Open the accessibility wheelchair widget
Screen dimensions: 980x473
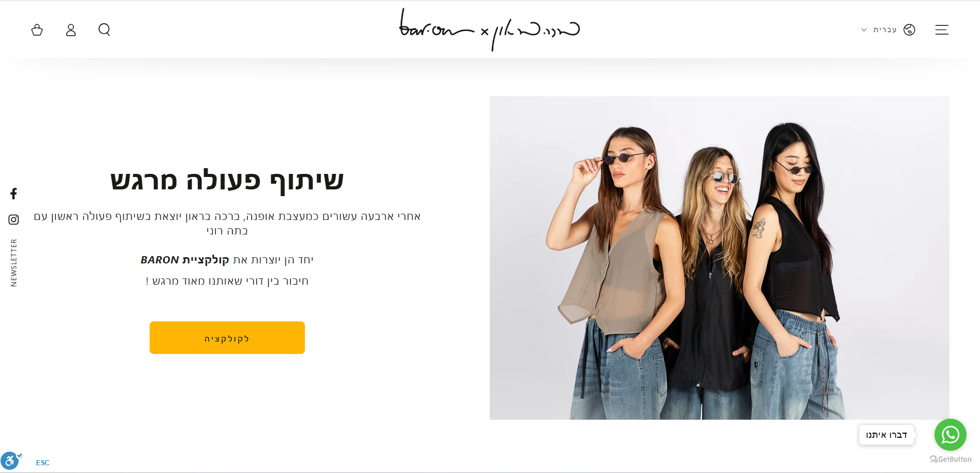pos(10,460)
